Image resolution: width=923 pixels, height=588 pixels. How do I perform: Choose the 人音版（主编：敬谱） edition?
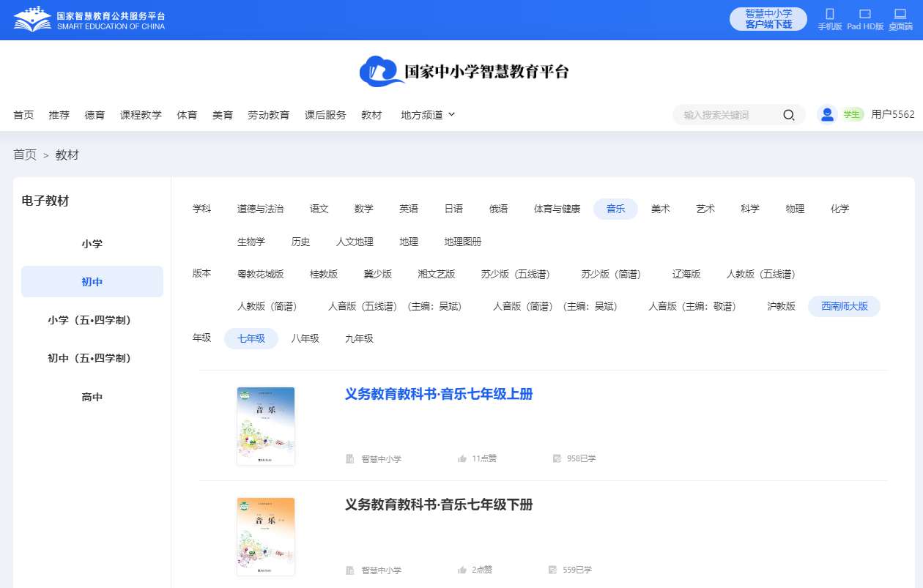[x=692, y=306]
